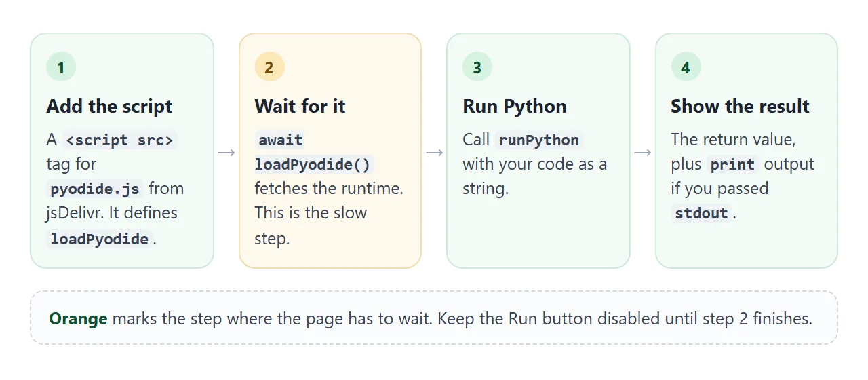
Task: Click the "jsDelivr" word in step one
Action: [x=73, y=213]
